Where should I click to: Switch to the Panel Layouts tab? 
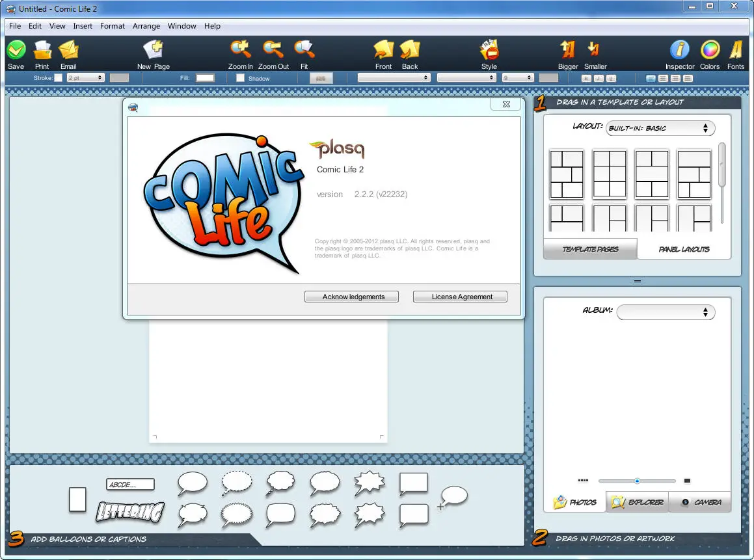[684, 249]
